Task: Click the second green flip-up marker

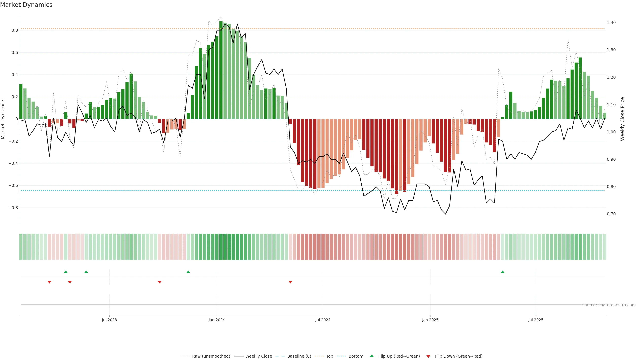Action: pos(86,272)
